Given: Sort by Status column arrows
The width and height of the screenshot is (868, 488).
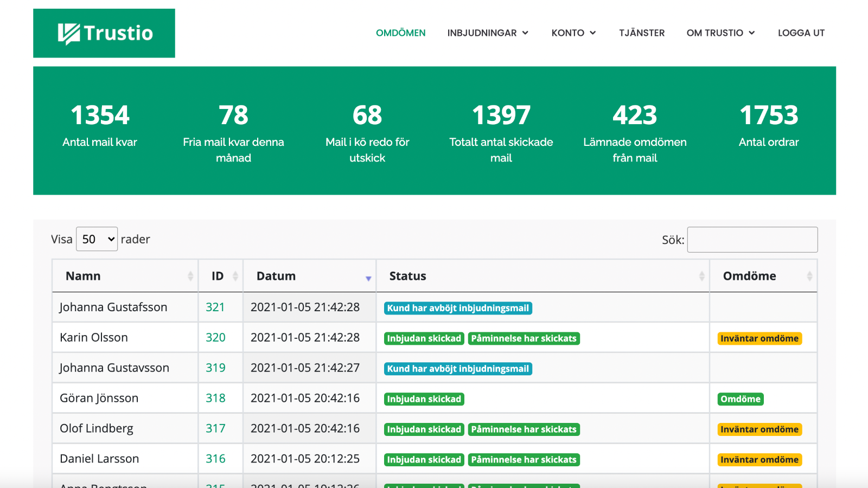Looking at the screenshot, I should tap(701, 276).
